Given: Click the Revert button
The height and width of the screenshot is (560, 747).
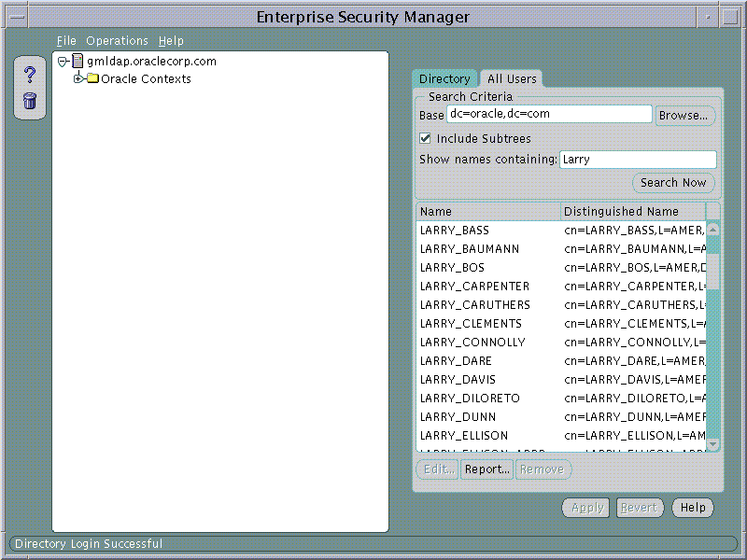Looking at the screenshot, I should 640,508.
